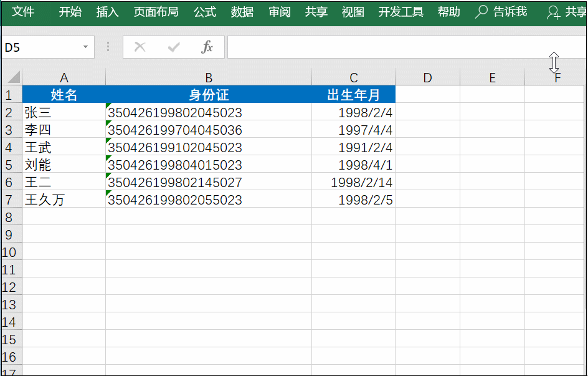588x376 pixels.
Task: Select date cell 1997/4/4
Action: point(353,130)
